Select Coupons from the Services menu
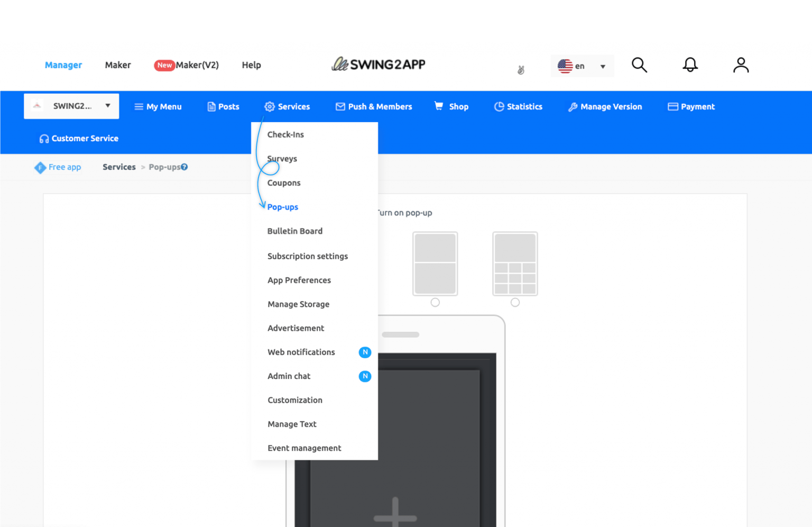The image size is (812, 527). click(284, 183)
